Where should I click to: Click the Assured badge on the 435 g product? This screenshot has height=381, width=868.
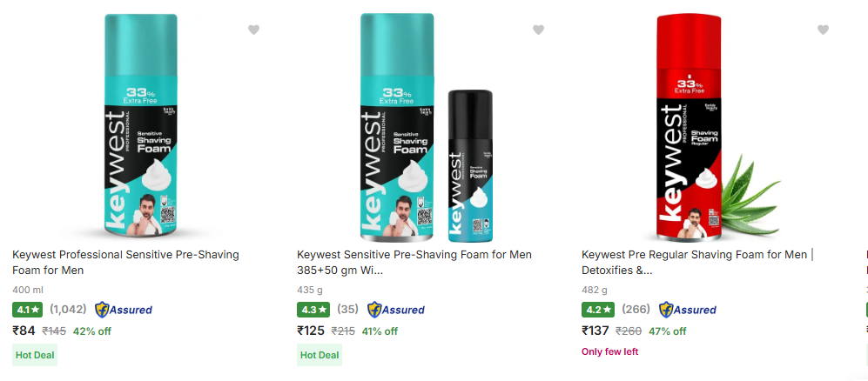click(396, 310)
